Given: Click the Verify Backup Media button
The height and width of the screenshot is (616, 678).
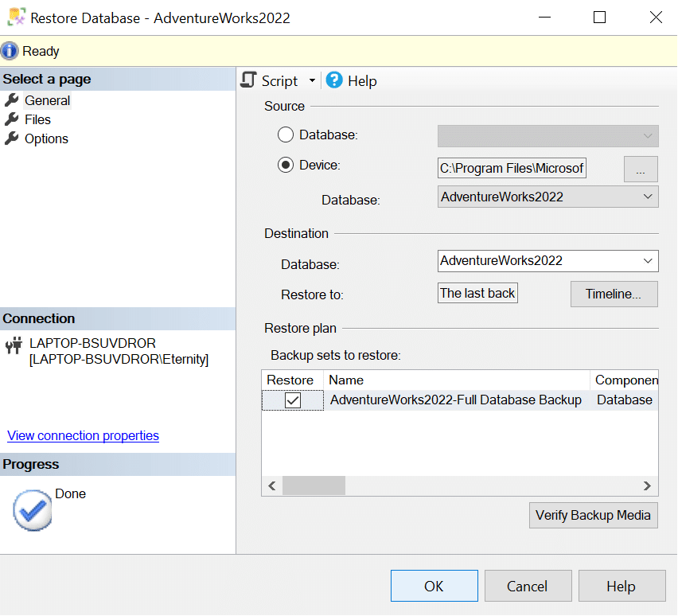Looking at the screenshot, I should [x=593, y=515].
